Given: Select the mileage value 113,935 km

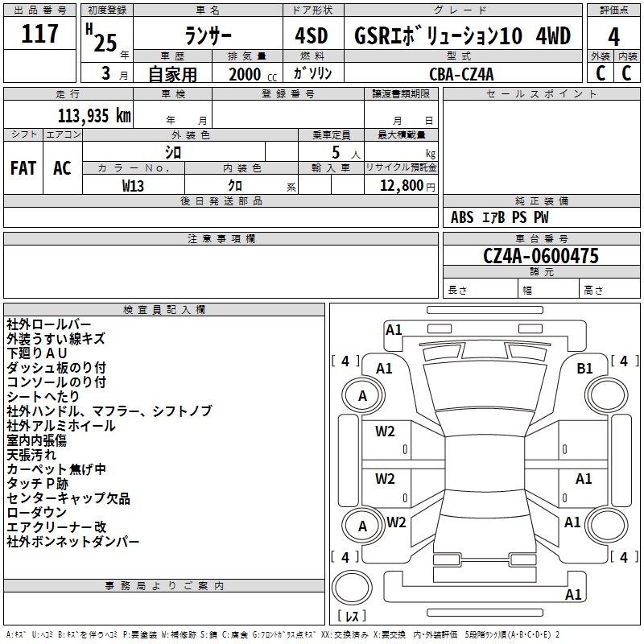Looking at the screenshot, I should tap(94, 115).
